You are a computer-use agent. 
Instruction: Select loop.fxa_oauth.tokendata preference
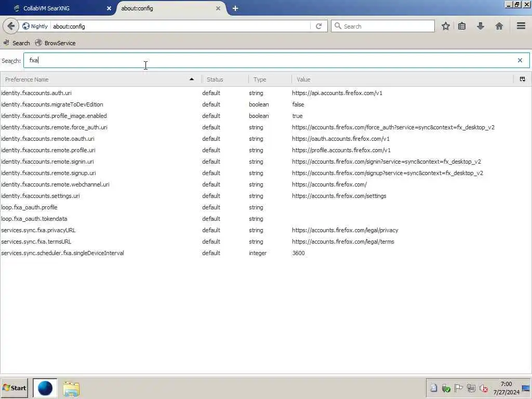click(x=265, y=219)
